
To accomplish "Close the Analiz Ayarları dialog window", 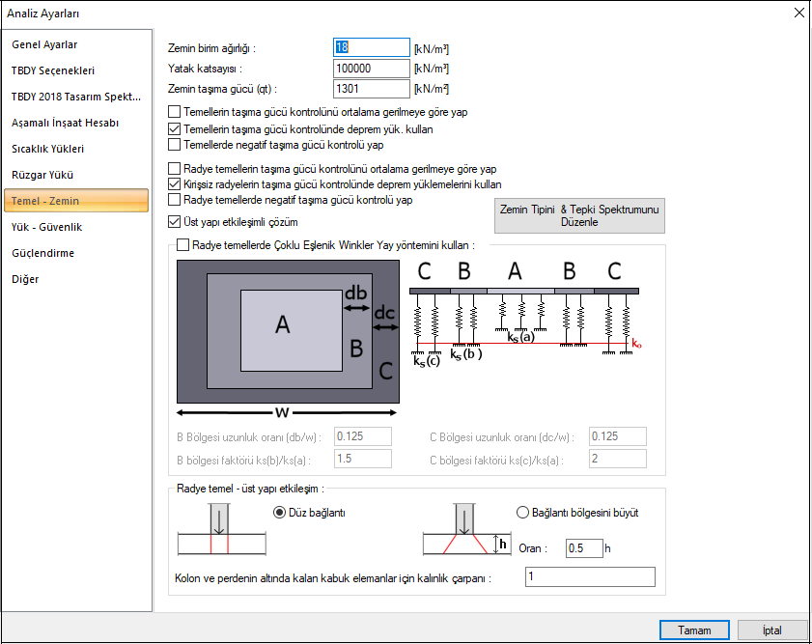I will [798, 14].
